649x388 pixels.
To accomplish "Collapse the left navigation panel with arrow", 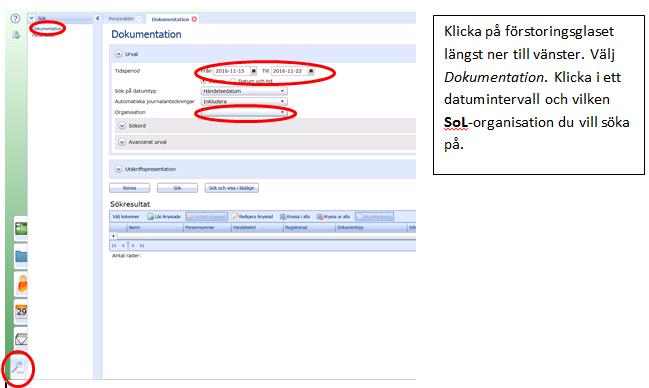I will [98, 19].
